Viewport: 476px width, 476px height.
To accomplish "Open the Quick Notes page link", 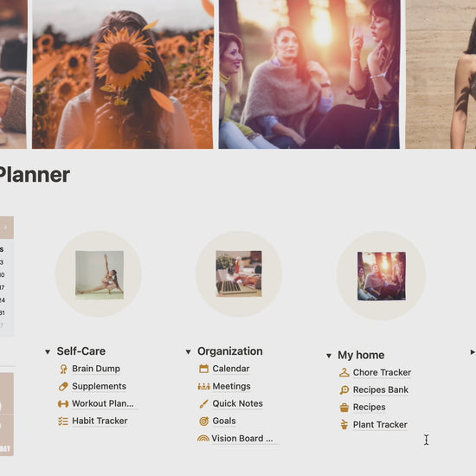I will tap(237, 404).
